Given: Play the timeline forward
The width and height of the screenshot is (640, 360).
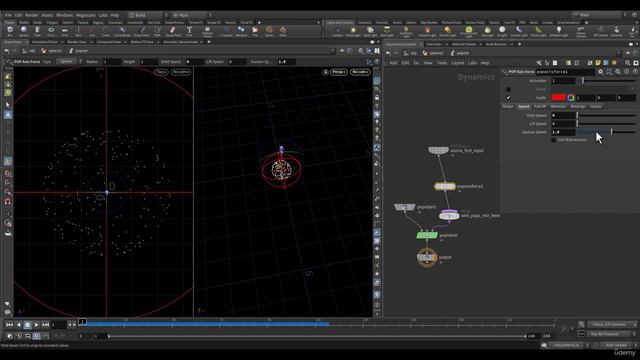Looking at the screenshot, I should [x=36, y=325].
